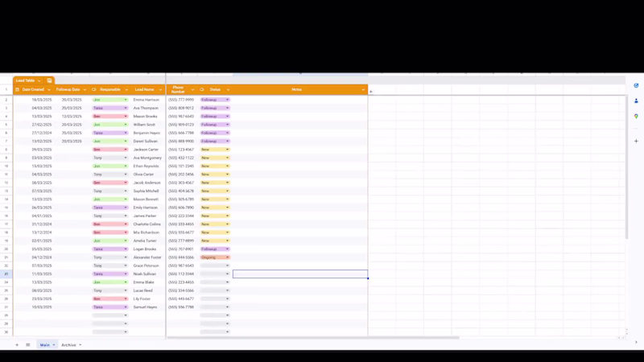The height and width of the screenshot is (362, 644).
Task: Open Followup Date column menu arrow
Action: (85, 89)
